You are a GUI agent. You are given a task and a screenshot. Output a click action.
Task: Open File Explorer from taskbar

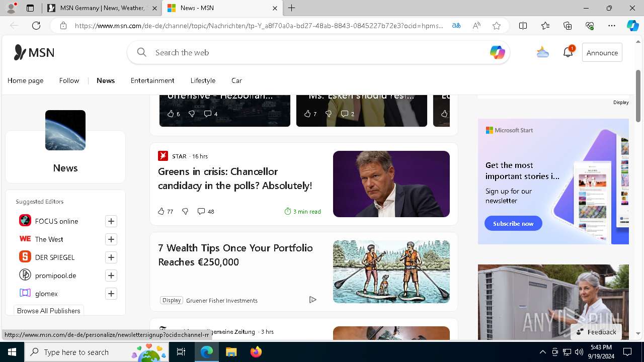pos(231,352)
